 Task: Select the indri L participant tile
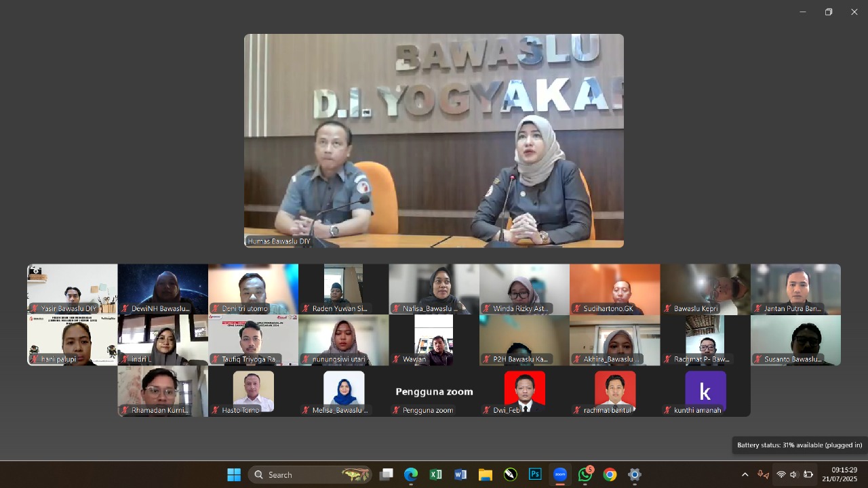point(163,340)
